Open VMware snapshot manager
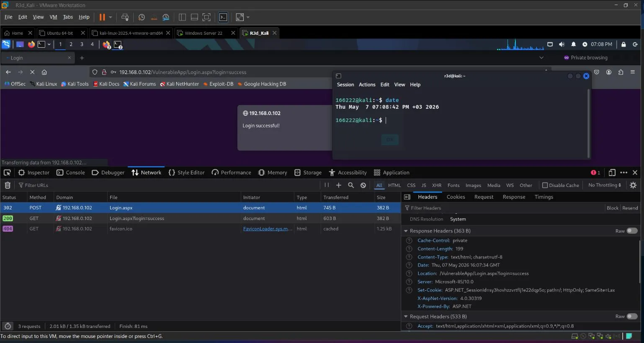This screenshot has width=644, height=343. 166,17
